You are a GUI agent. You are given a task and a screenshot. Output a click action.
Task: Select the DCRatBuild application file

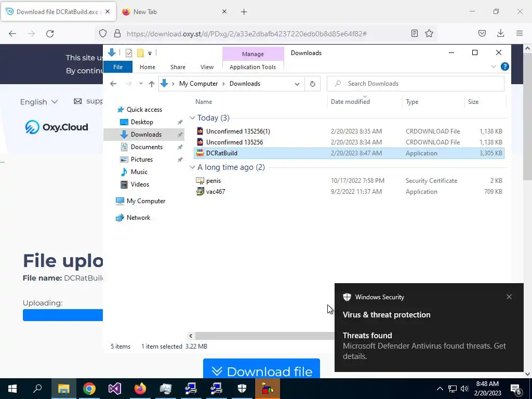349,153
